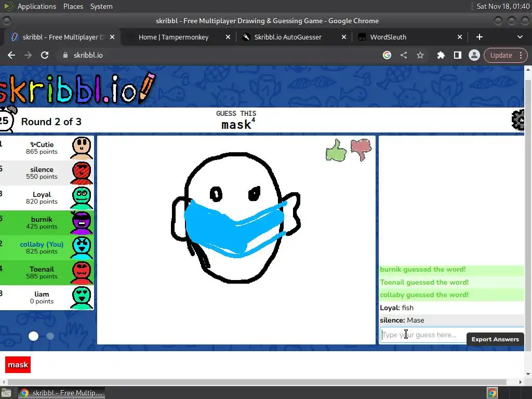Click burnik's purple avatar

[x=82, y=223]
